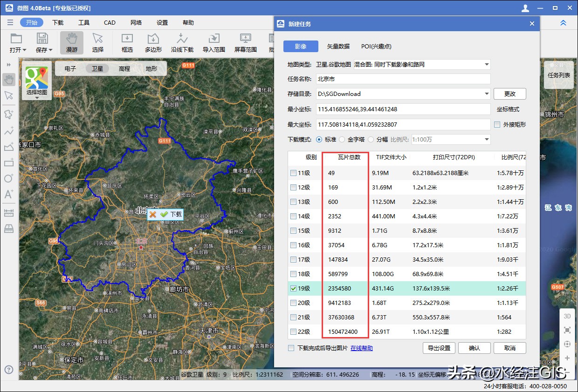Choose the 多边形 polygon download tool
This screenshot has height=392, width=578.
click(154, 42)
